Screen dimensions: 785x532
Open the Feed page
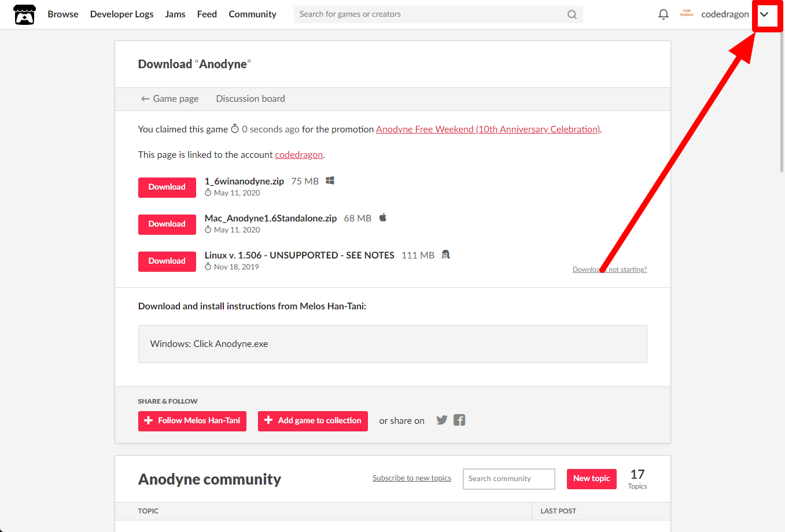pos(207,14)
